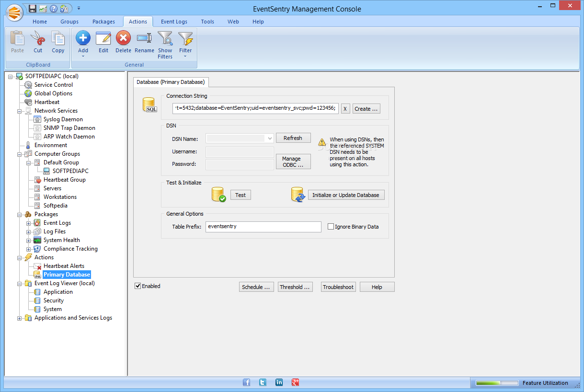The width and height of the screenshot is (584, 392).
Task: Collapse the Network Services node
Action: point(20,111)
